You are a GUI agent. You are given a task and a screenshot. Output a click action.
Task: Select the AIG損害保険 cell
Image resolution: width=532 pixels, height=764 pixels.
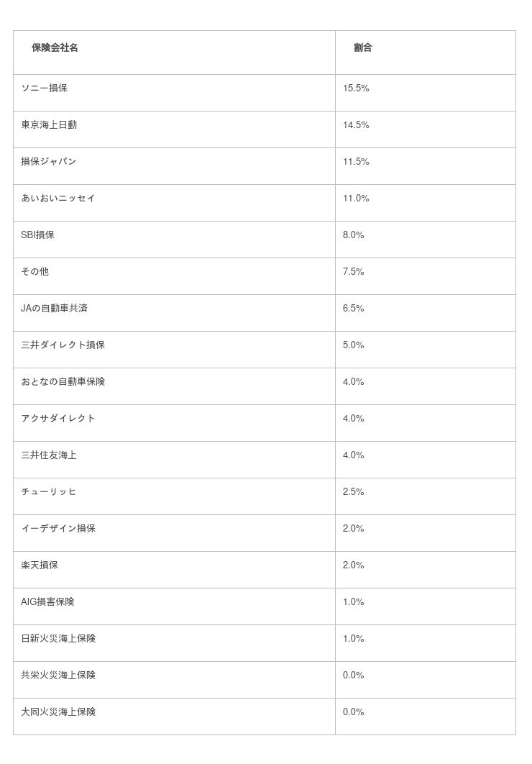coord(47,602)
